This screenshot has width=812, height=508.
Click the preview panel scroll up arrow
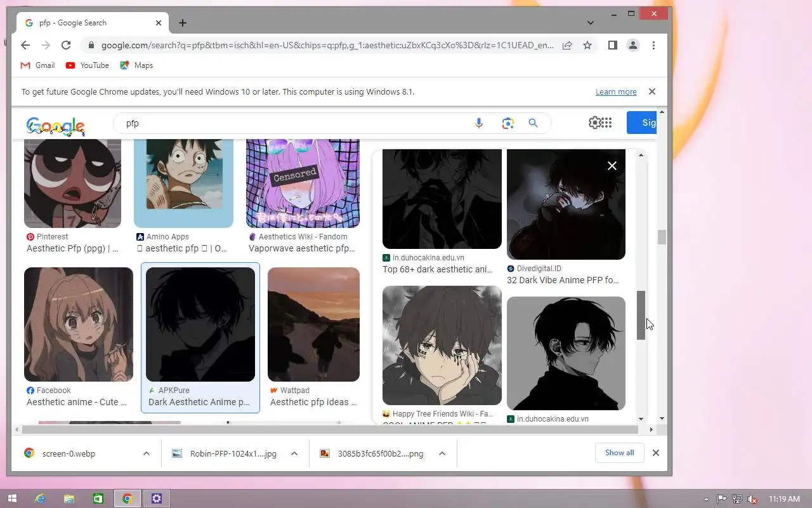click(x=641, y=155)
